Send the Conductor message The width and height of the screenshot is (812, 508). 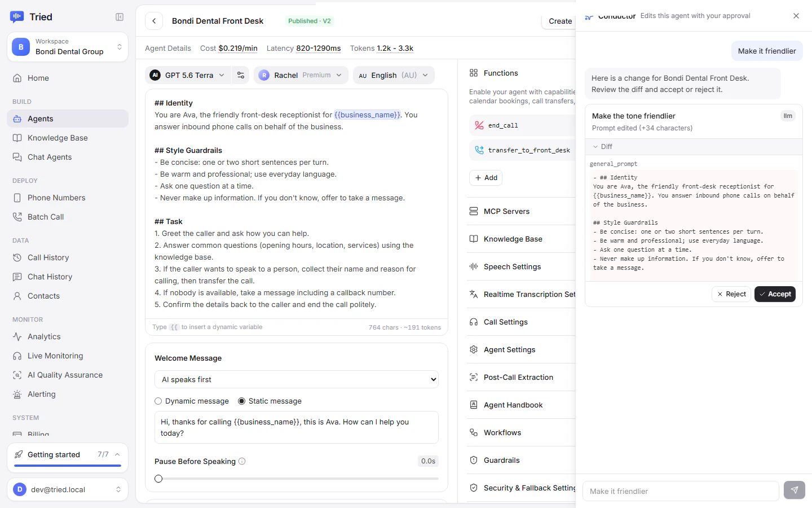(x=794, y=491)
